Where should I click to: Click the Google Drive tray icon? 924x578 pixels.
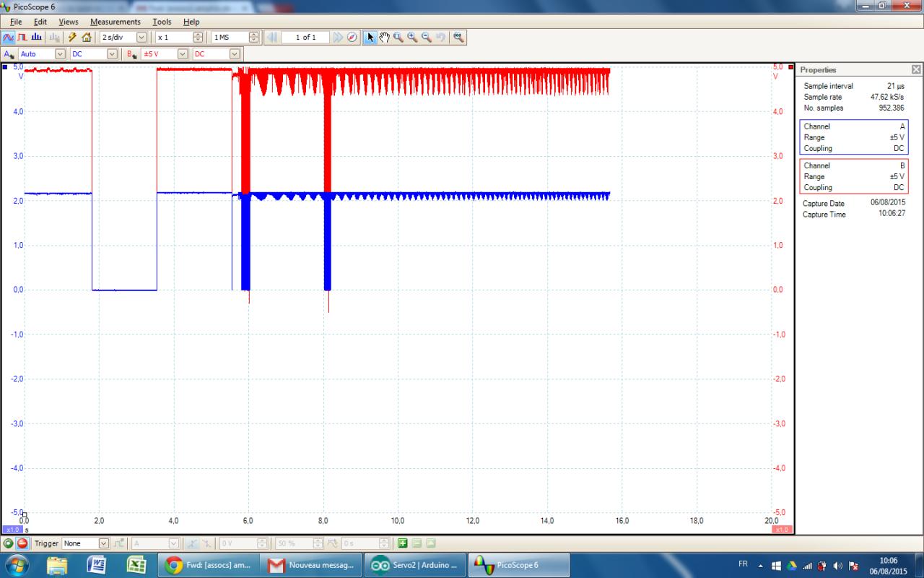pos(792,565)
